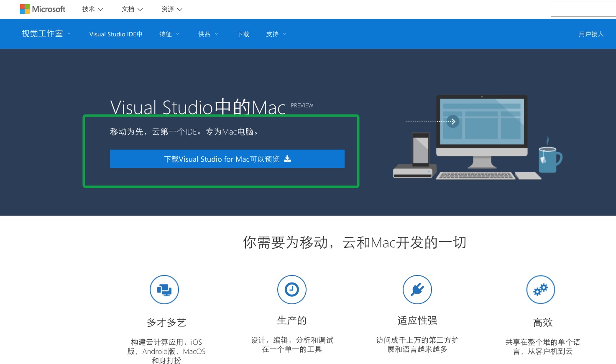Screen dimensions: 616x364
Task: Click the 共享在整个堆的单个语言 description text
Action: pos(543,346)
